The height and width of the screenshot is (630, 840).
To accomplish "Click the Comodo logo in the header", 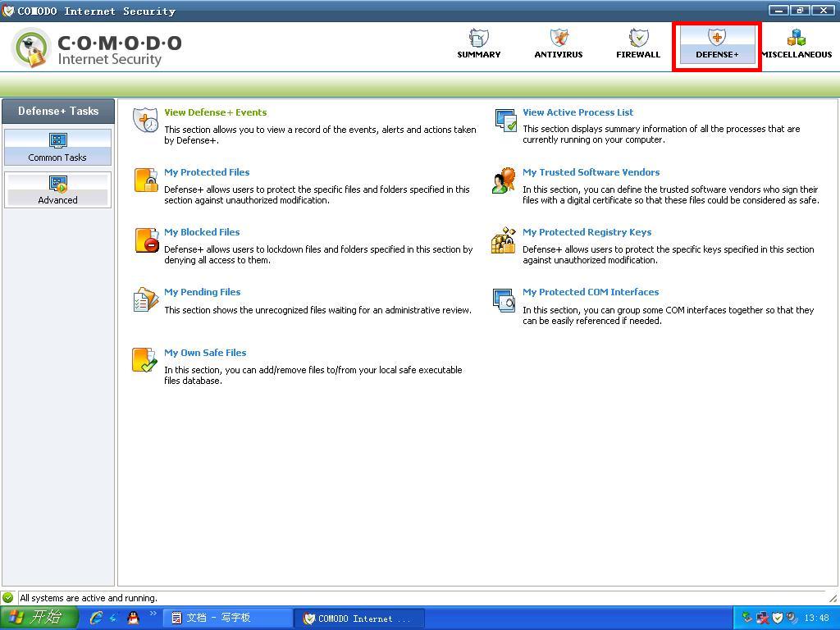I will coord(97,48).
